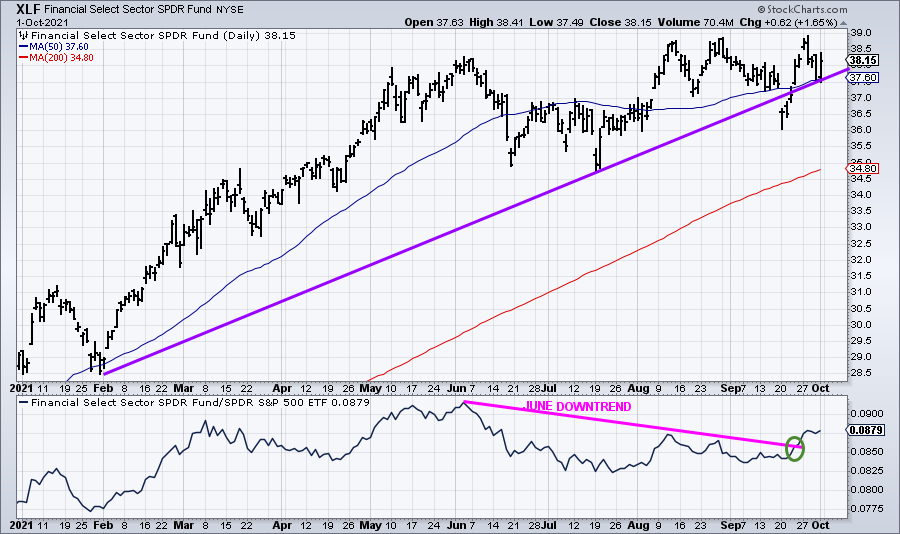
Task: Click the 39.0 price axis label
Action: click(862, 33)
